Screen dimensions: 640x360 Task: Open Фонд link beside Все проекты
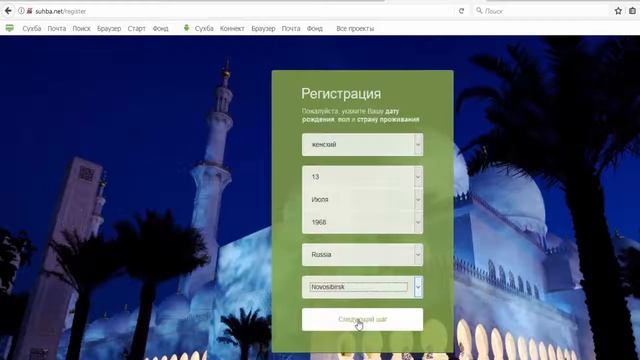[x=315, y=29]
